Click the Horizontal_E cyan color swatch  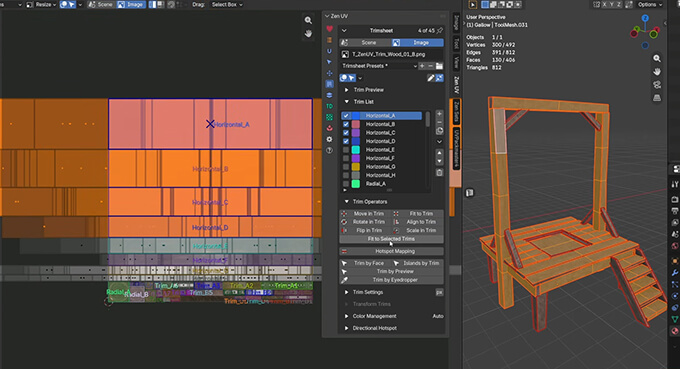(356, 150)
